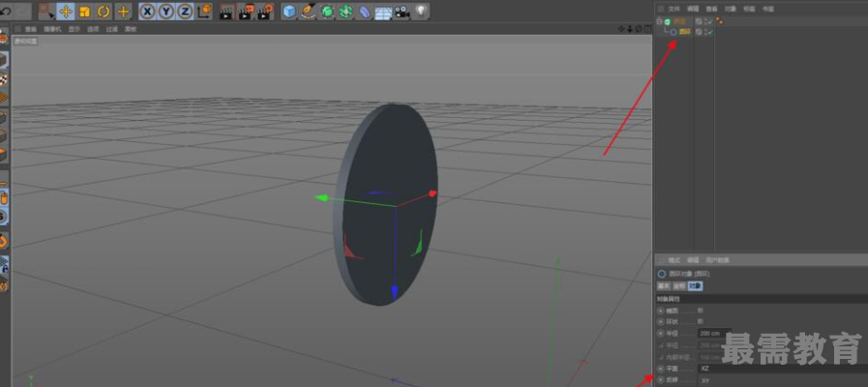Open the viewport 过滤 menu
Viewport: 868px width, 387px height.
[x=112, y=29]
